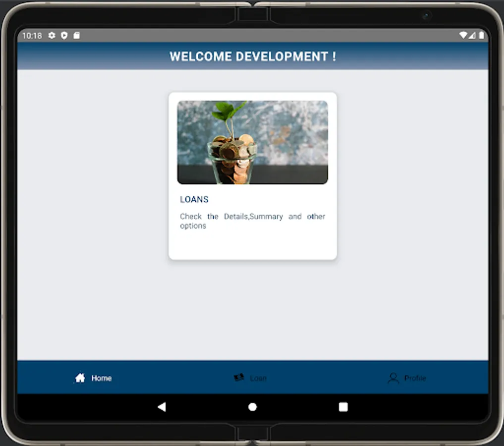This screenshot has height=446, width=504.
Task: Tap the settings gear in the status bar
Action: tap(52, 35)
